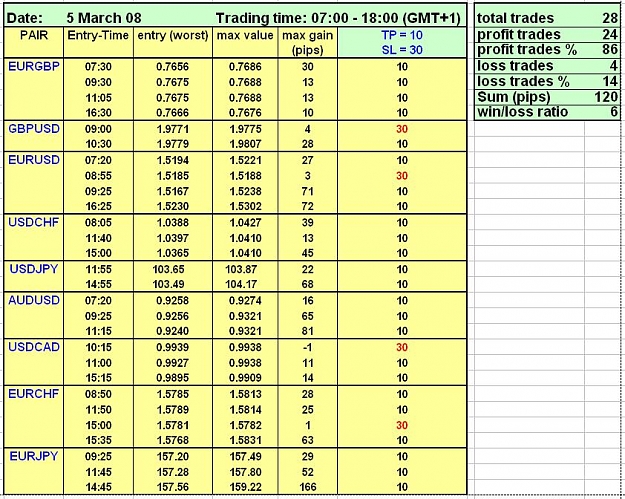Click max gain 81 in the AUDUSD 11:15 row
This screenshot has width=625, height=499.
[x=307, y=332]
